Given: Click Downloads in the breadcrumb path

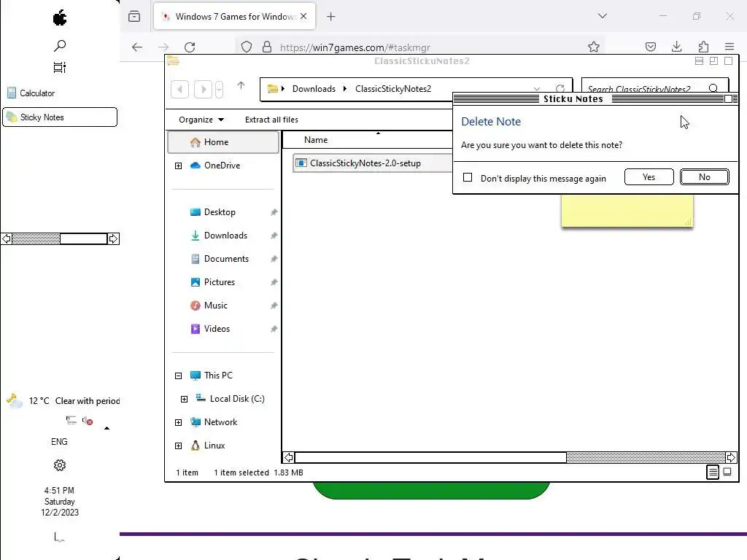Looking at the screenshot, I should (x=314, y=89).
